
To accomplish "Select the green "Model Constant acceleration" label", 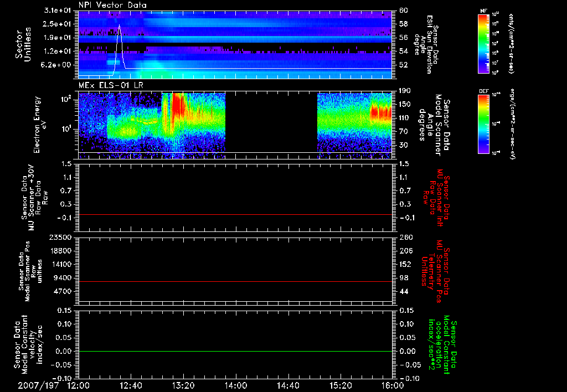I will (442, 343).
